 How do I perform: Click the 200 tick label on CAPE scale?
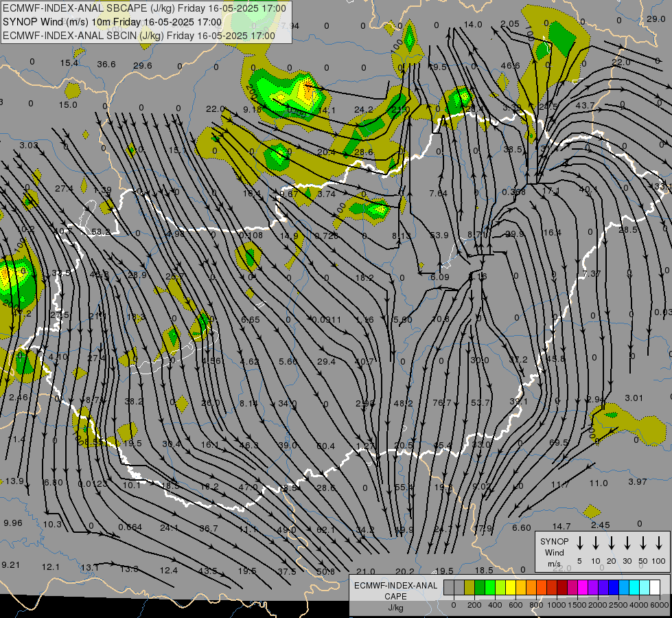tap(474, 605)
